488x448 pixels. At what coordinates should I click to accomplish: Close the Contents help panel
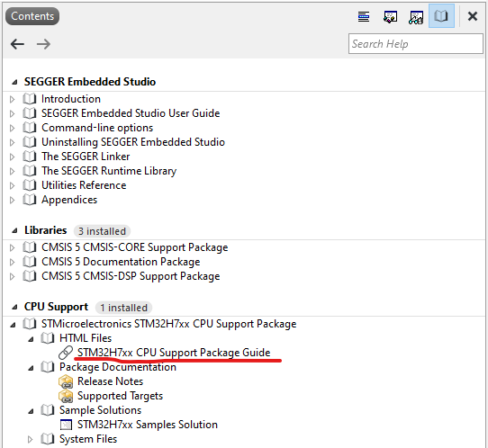(472, 16)
